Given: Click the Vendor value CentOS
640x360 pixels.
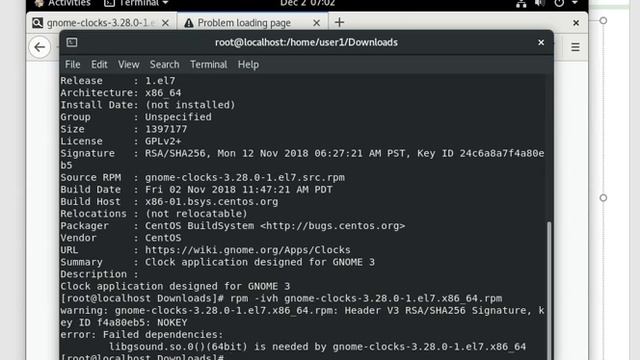Looking at the screenshot, I should coord(163,238).
